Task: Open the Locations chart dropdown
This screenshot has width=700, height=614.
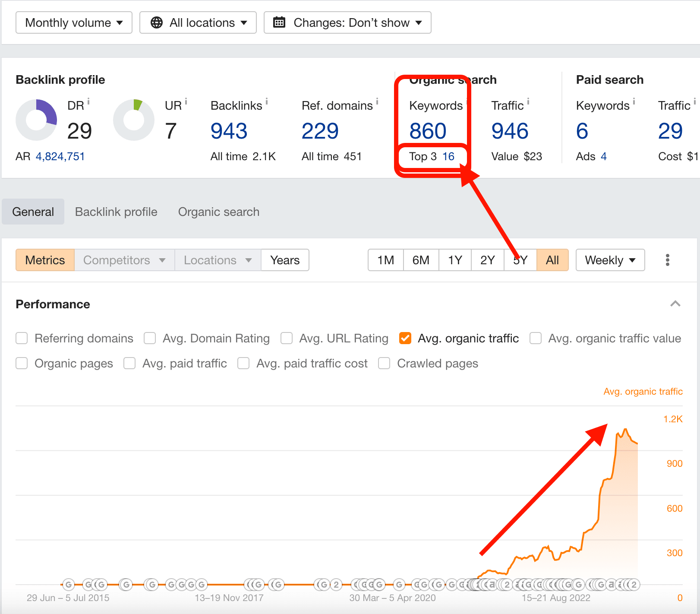Action: [x=218, y=260]
